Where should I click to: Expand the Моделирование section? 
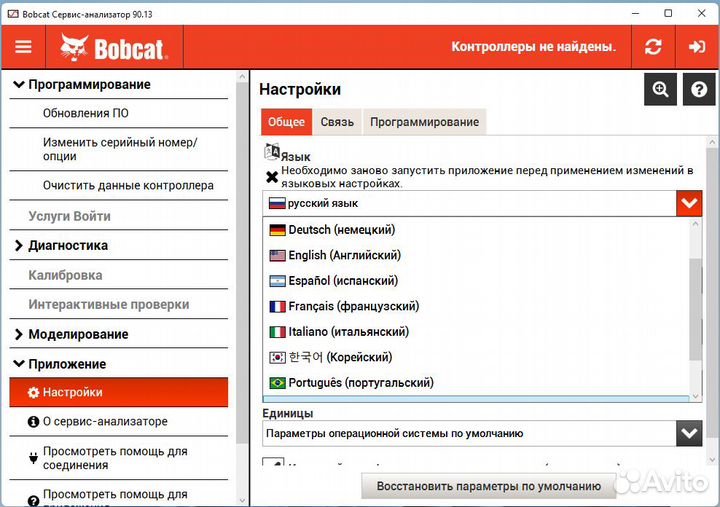pyautogui.click(x=18, y=334)
